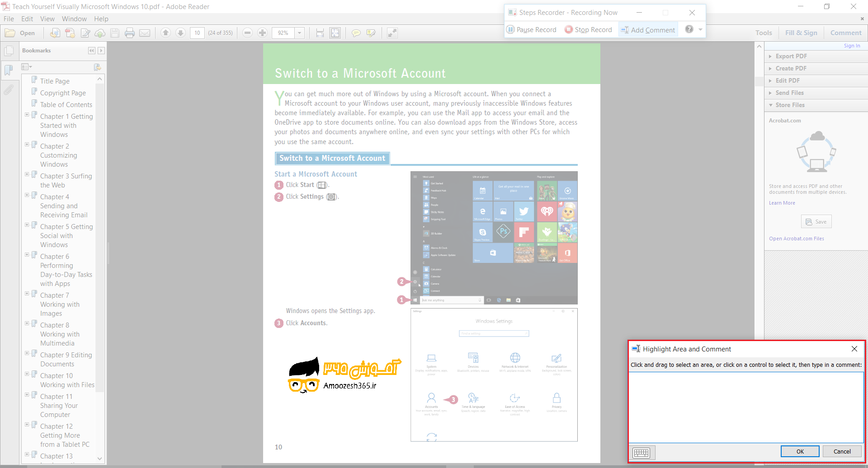Screen dimensions: 868x468
Task: Click the Convert to PDF toolbar icon
Action: click(55, 33)
